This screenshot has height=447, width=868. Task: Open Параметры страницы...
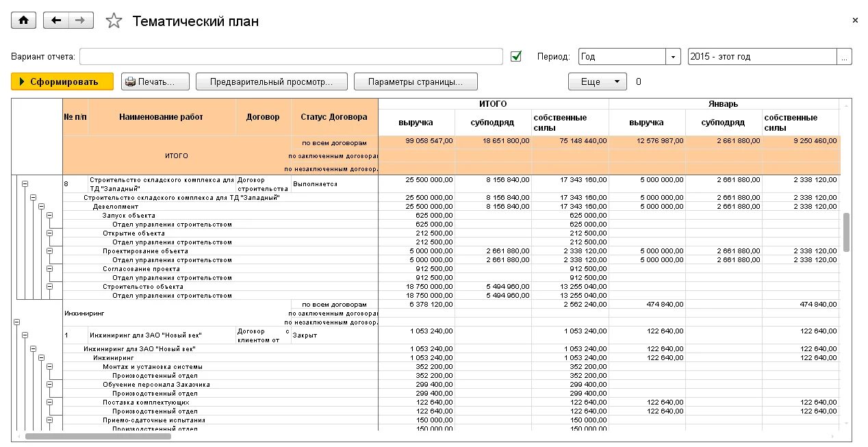point(416,81)
